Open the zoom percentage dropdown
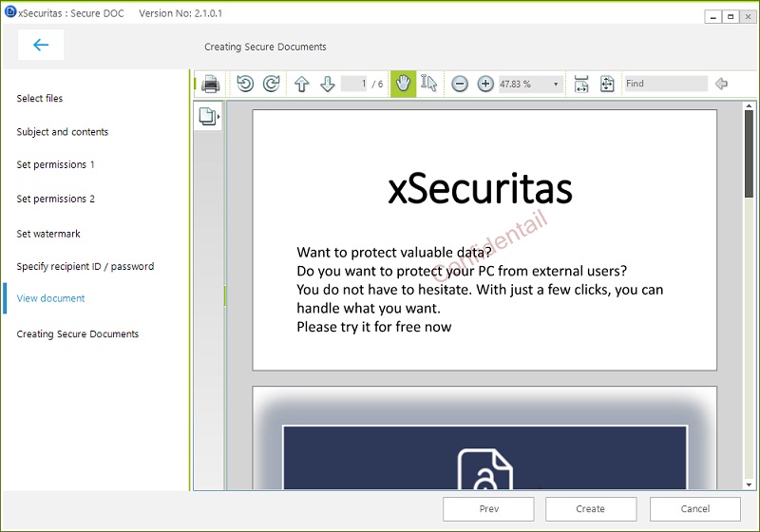The width and height of the screenshot is (760, 532). pyautogui.click(x=556, y=84)
